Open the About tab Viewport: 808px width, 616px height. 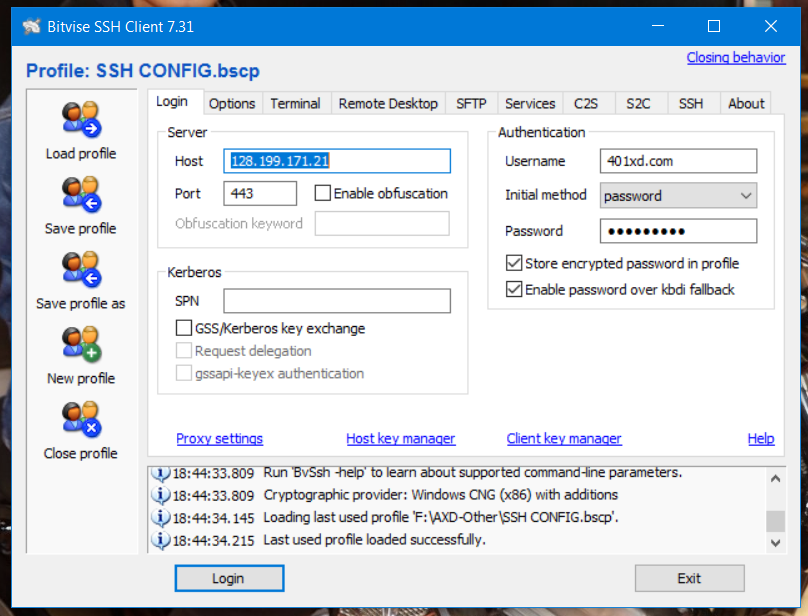(745, 103)
